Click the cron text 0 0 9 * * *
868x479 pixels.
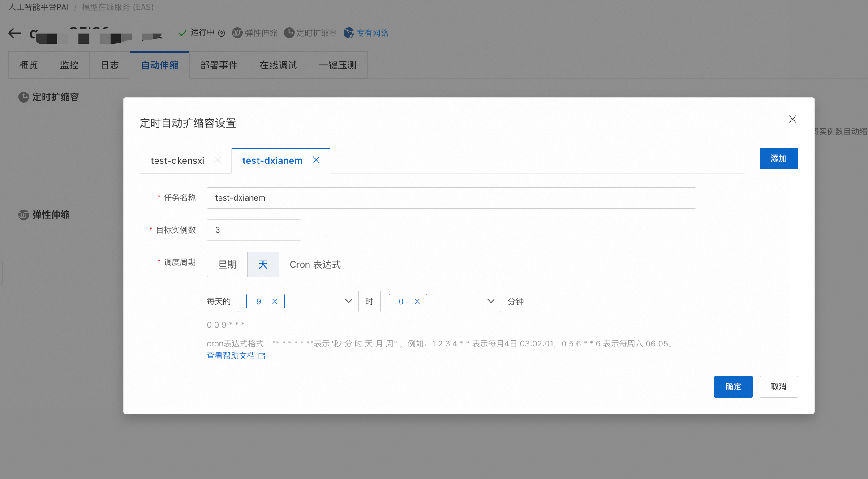(x=226, y=325)
